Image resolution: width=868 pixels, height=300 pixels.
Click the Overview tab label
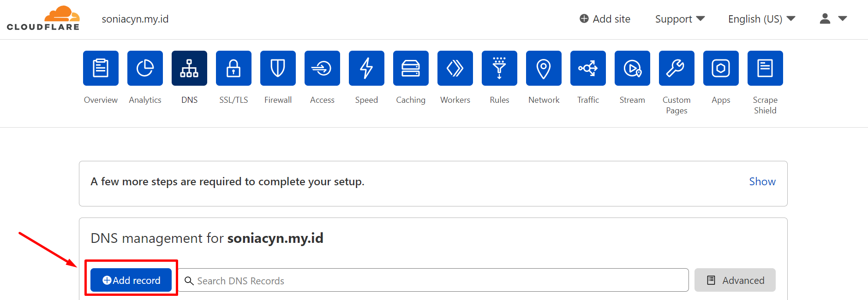(x=101, y=100)
